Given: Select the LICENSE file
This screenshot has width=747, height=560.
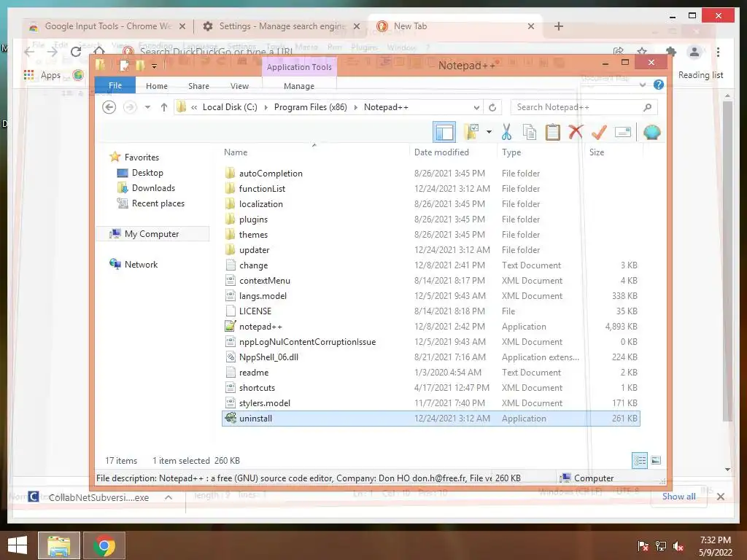Looking at the screenshot, I should [x=255, y=311].
